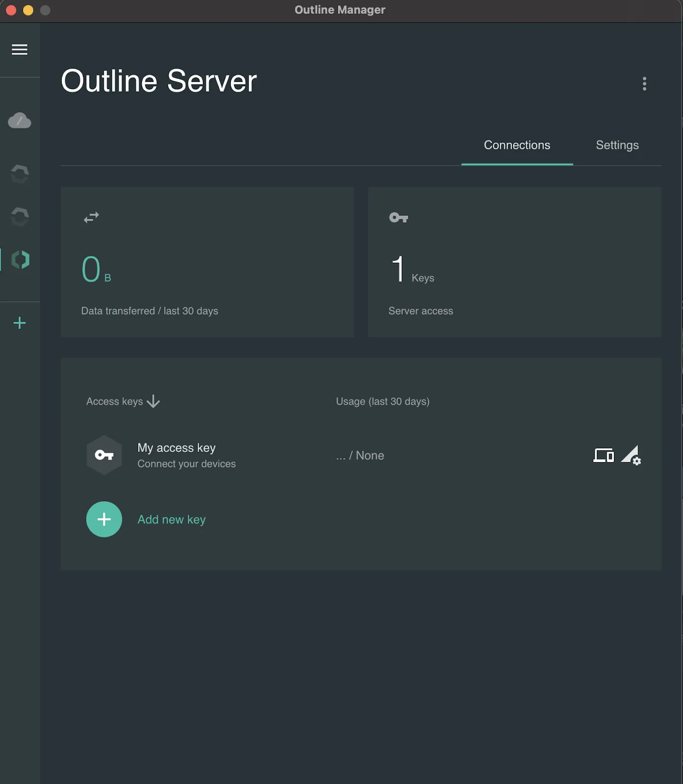Click the round green plus button

click(x=104, y=519)
